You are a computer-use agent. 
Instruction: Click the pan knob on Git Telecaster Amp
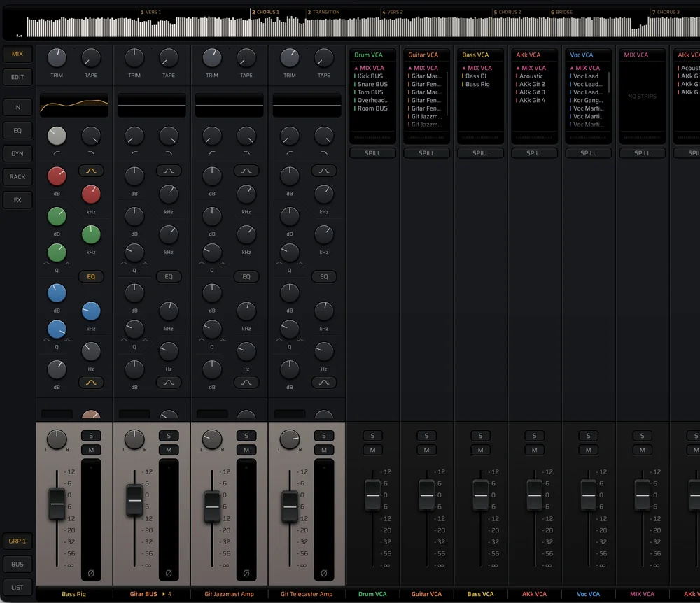click(x=290, y=439)
